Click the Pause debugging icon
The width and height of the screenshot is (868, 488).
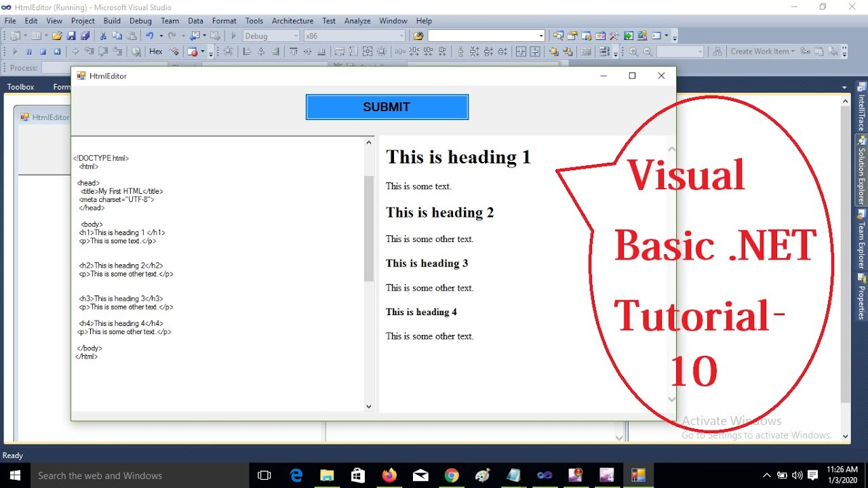(x=29, y=52)
